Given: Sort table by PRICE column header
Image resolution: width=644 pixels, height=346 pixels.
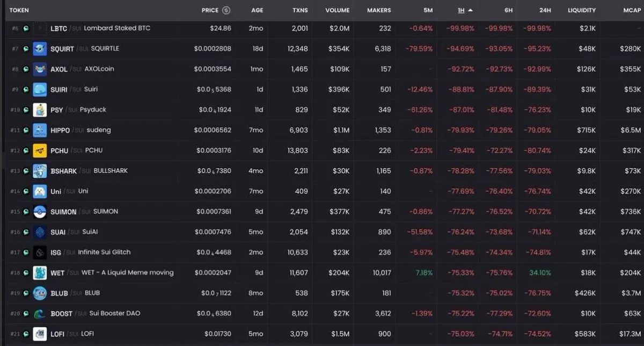Looking at the screenshot, I should [x=210, y=10].
